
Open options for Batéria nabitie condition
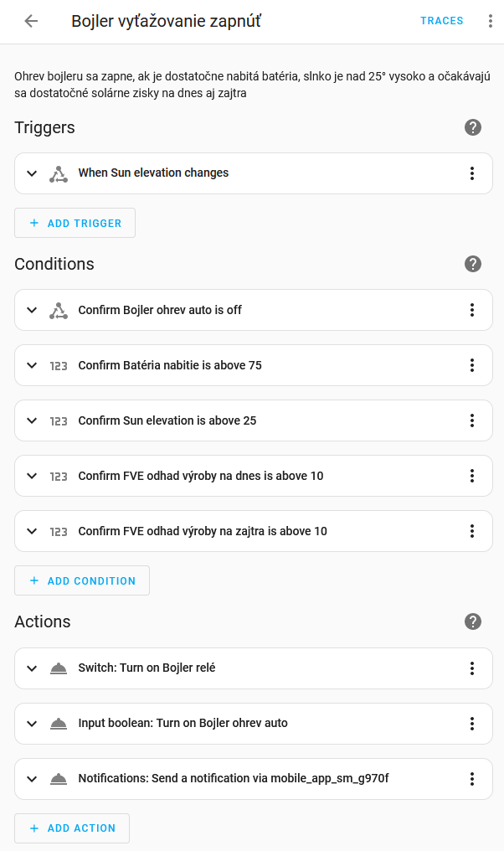(x=472, y=365)
